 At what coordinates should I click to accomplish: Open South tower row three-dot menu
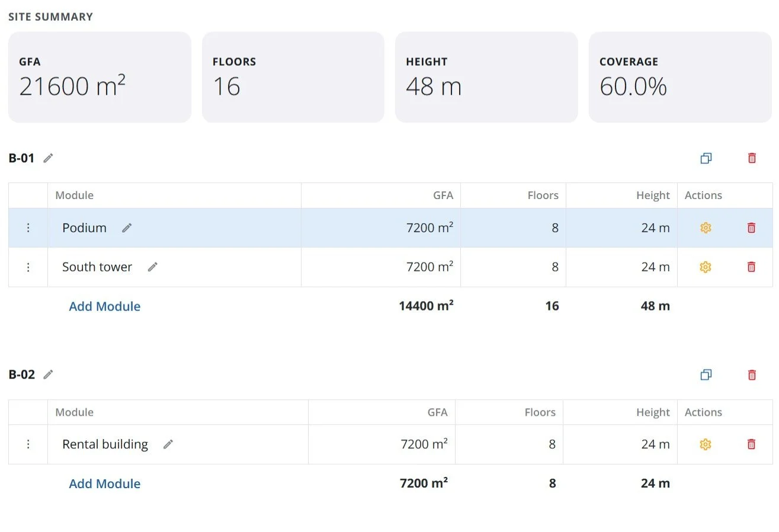point(28,267)
